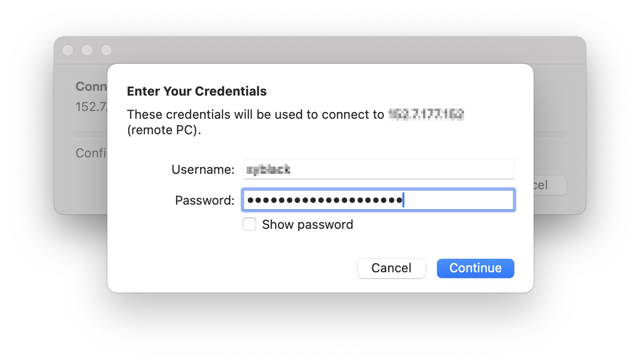Click the "Enter Your Credentials" heading
Image resolution: width=640 pixels, height=364 pixels.
pos(196,91)
